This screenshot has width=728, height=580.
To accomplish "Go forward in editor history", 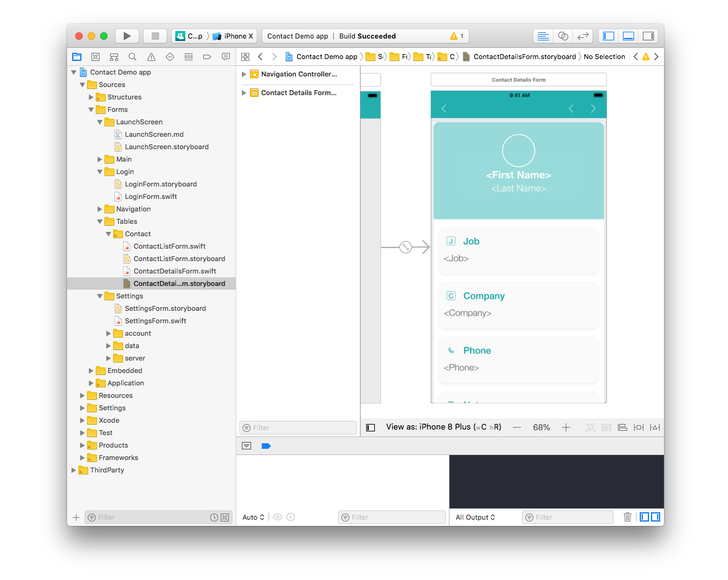I will coord(274,57).
